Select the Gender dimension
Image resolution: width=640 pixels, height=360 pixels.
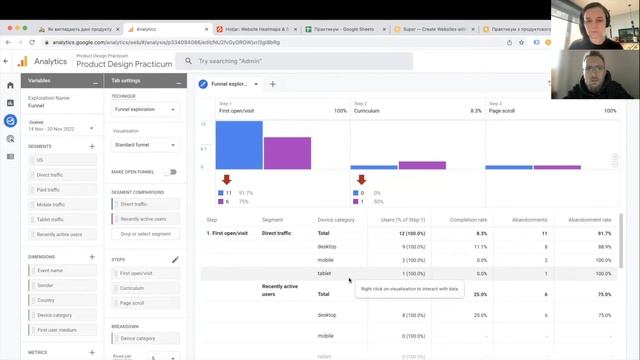click(x=62, y=285)
